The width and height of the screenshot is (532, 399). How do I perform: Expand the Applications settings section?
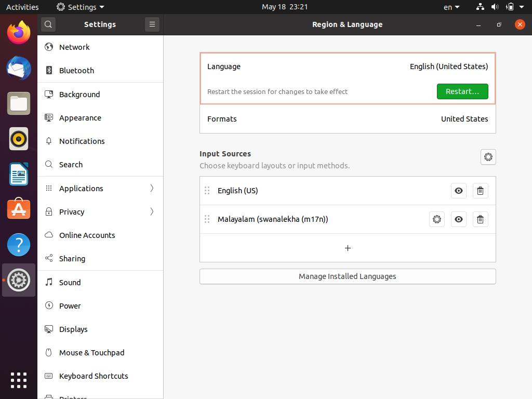100,188
